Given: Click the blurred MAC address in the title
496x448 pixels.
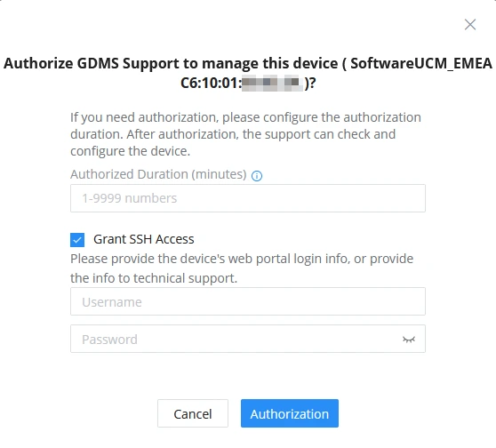Looking at the screenshot, I should tap(272, 84).
